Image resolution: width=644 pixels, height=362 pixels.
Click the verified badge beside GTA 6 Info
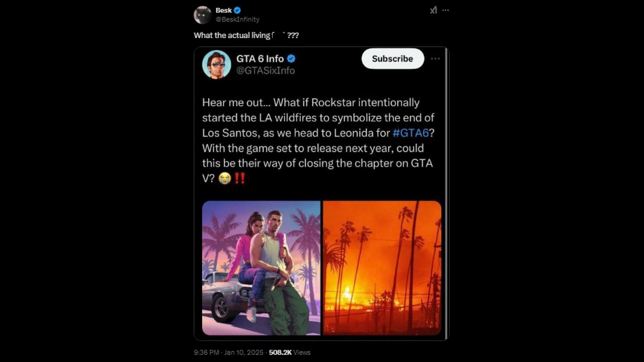[x=291, y=59]
